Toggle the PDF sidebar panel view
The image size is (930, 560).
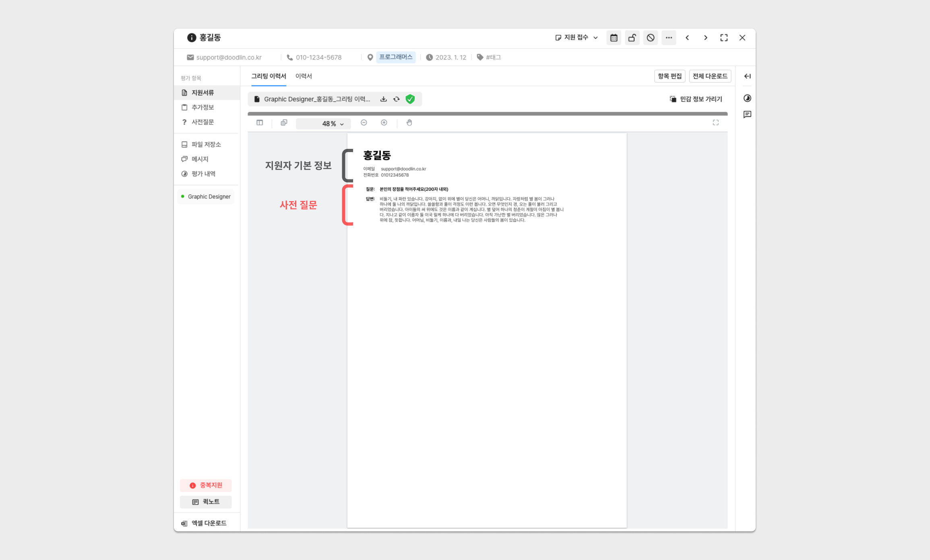pyautogui.click(x=260, y=123)
